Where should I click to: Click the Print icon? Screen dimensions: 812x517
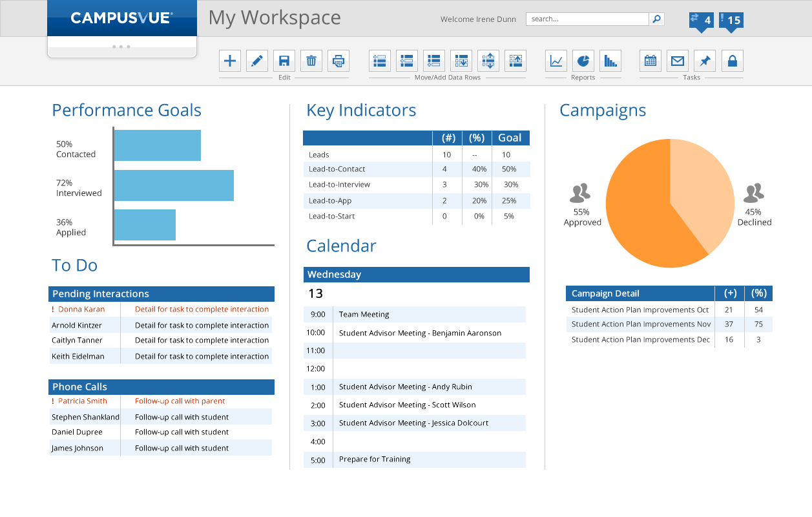pyautogui.click(x=338, y=61)
